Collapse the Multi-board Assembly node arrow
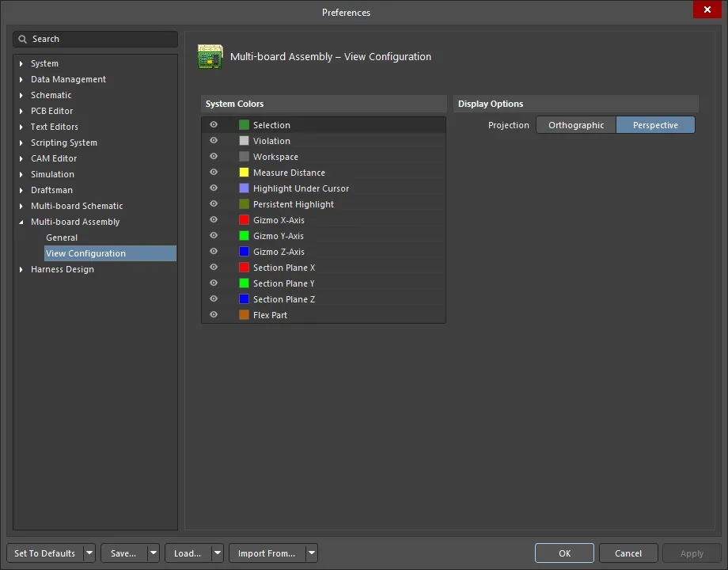This screenshot has height=570, width=728. [x=21, y=222]
